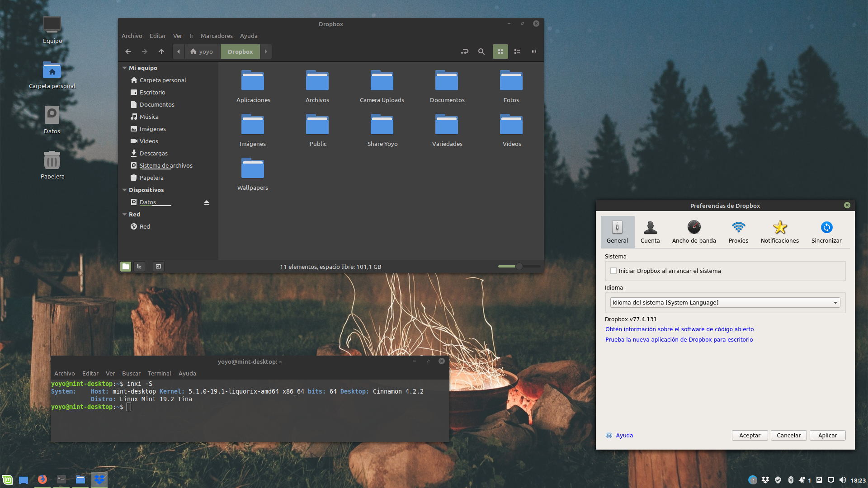Image resolution: width=868 pixels, height=488 pixels.
Task: Open the open-source software information link
Action: point(679,329)
